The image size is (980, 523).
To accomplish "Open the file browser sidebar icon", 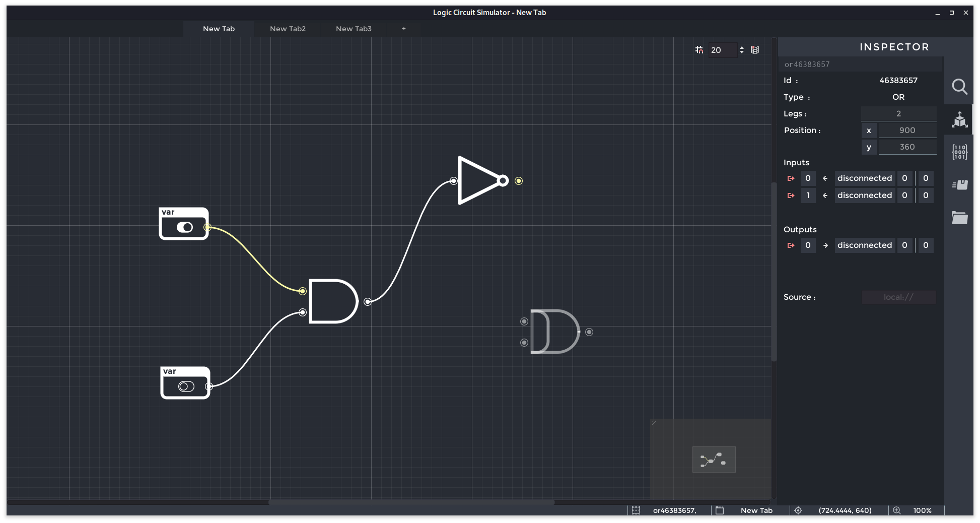I will click(959, 217).
